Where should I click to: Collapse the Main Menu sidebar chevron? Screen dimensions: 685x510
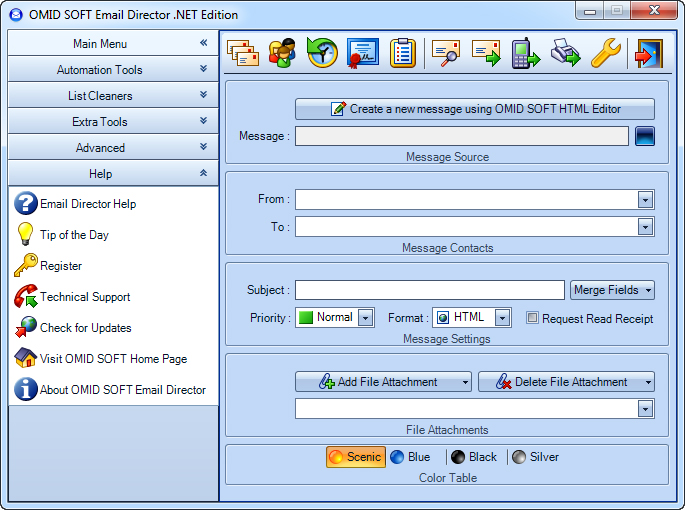(x=203, y=43)
